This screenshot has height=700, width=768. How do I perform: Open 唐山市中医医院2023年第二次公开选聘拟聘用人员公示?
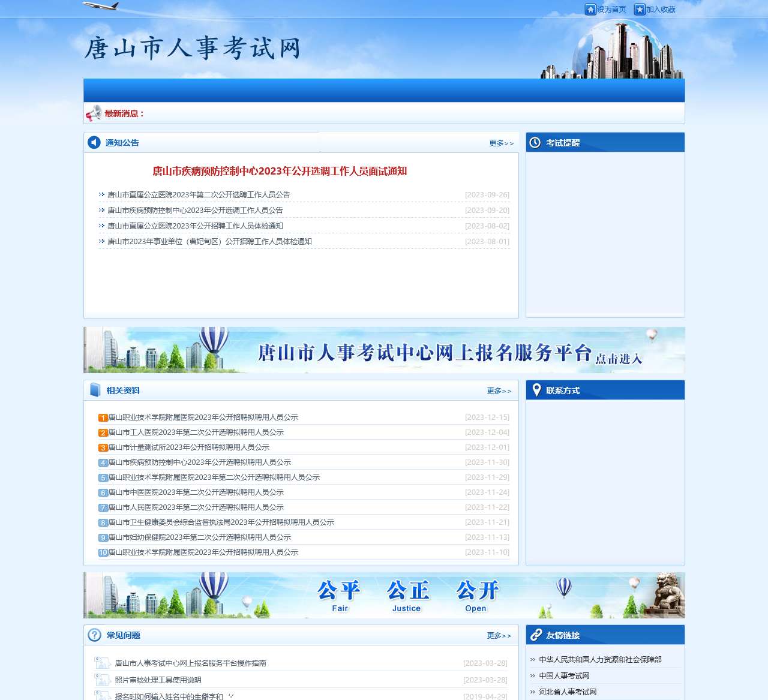coord(196,492)
